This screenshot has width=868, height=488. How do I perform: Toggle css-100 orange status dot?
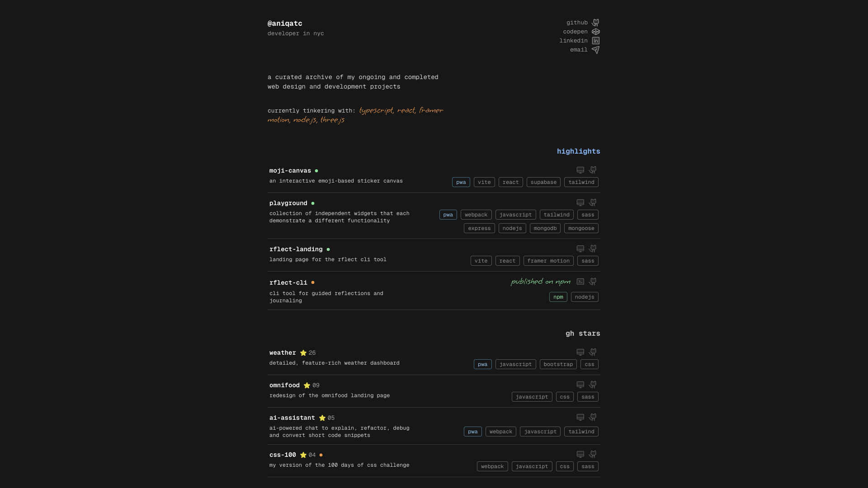pos(321,455)
